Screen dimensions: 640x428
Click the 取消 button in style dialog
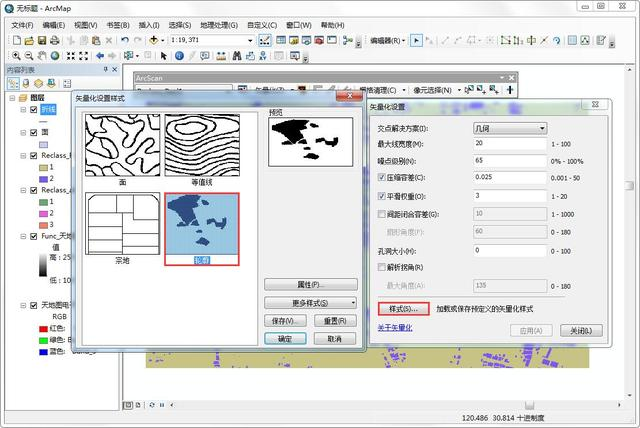click(x=335, y=339)
